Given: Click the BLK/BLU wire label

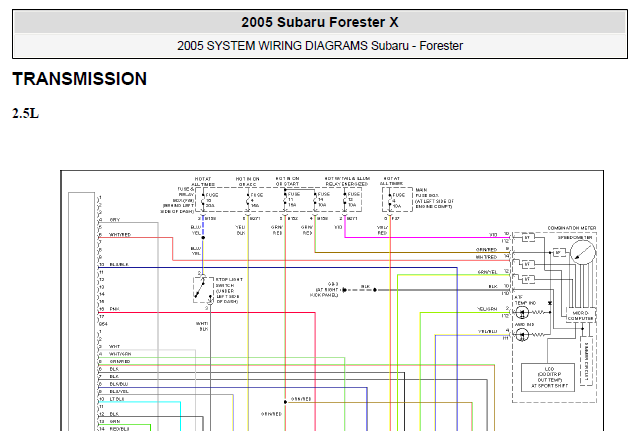Looking at the screenshot, I should click(x=119, y=384).
